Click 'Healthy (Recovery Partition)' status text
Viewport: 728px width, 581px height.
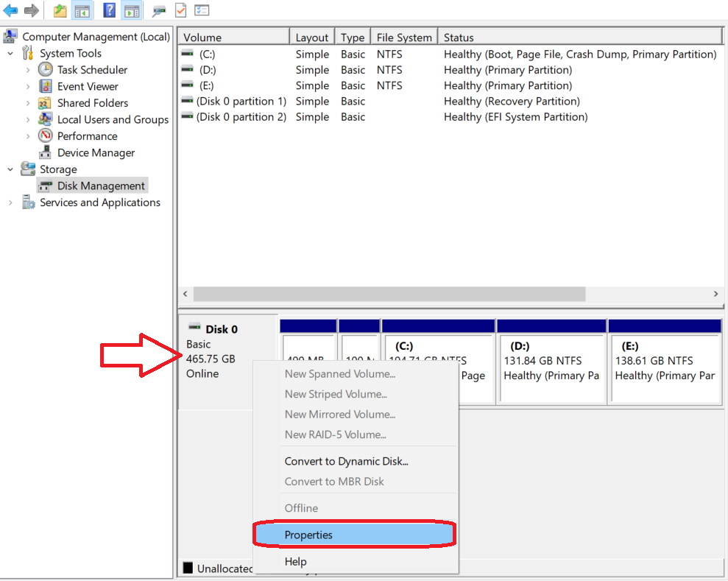[x=512, y=101]
